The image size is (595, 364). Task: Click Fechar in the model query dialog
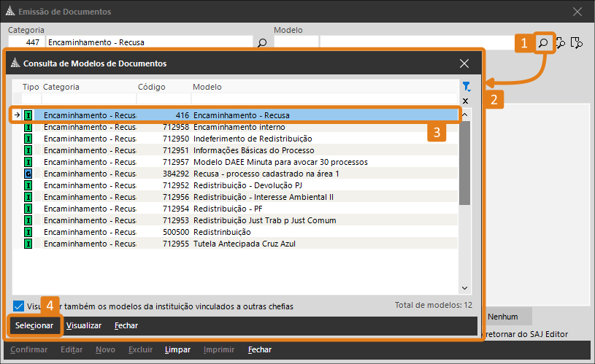(126, 325)
